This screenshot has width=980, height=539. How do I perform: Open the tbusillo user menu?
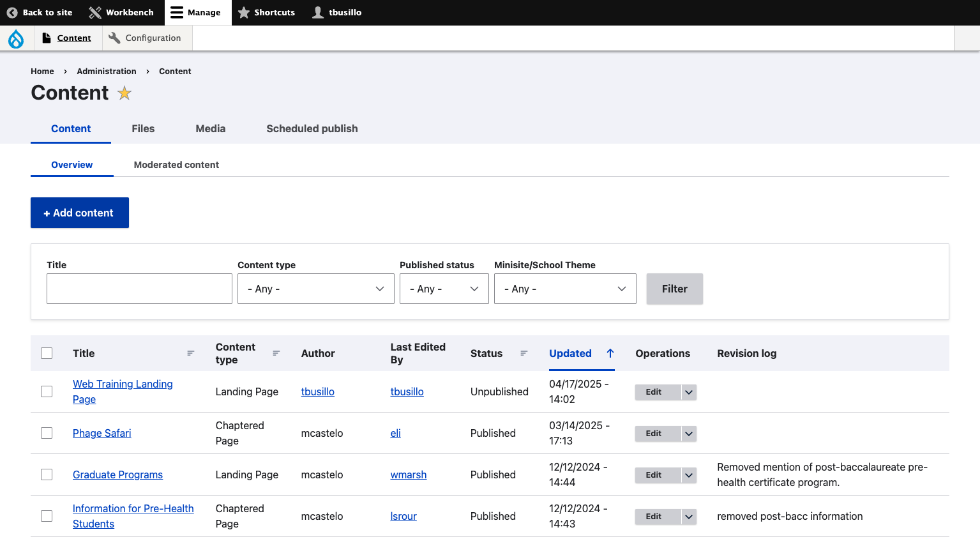337,13
